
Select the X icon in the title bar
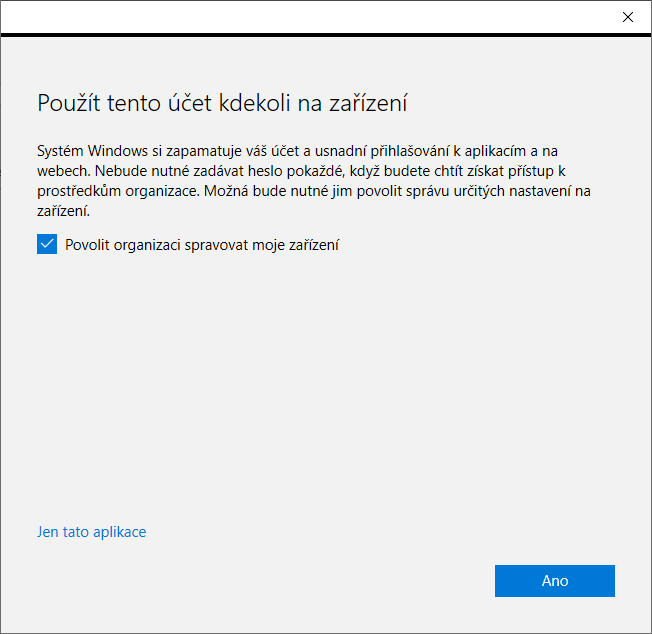[x=627, y=17]
